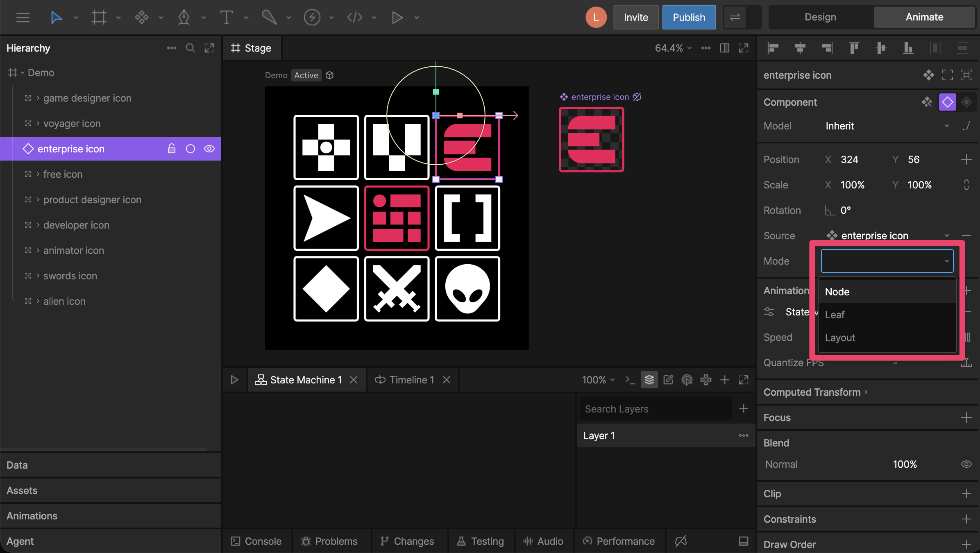Choose Leaf from Mode list

[x=887, y=315]
